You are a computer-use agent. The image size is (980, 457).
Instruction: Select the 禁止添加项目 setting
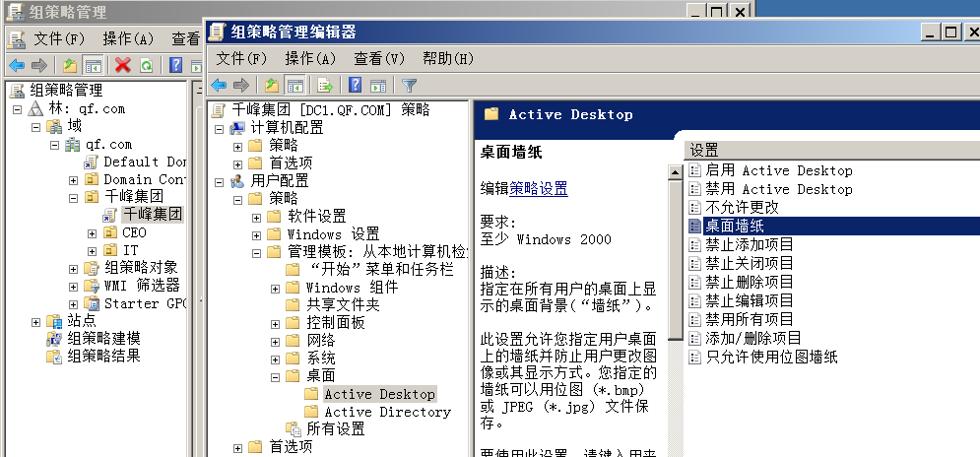pyautogui.click(x=750, y=244)
